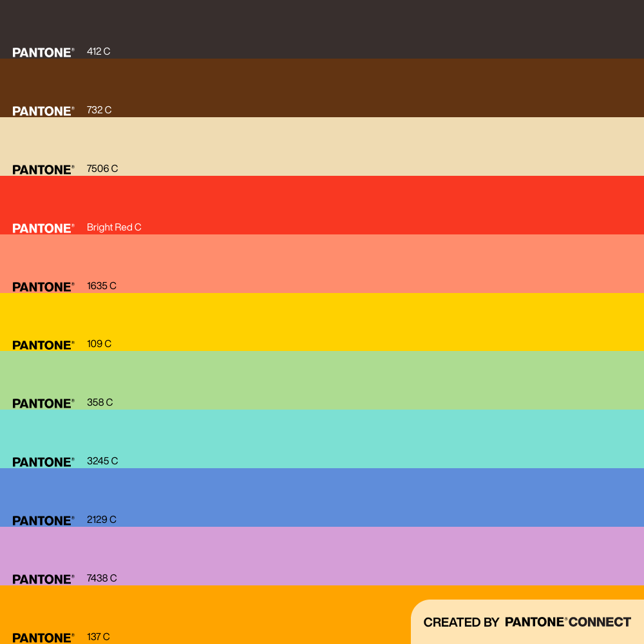
Task: Click the PANTONE logo beside 412 C
Action: [x=44, y=53]
